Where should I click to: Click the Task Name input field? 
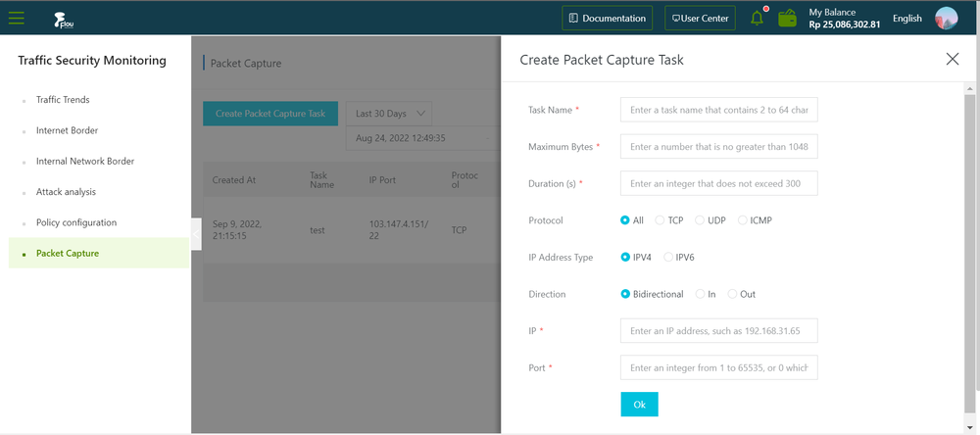coord(718,110)
